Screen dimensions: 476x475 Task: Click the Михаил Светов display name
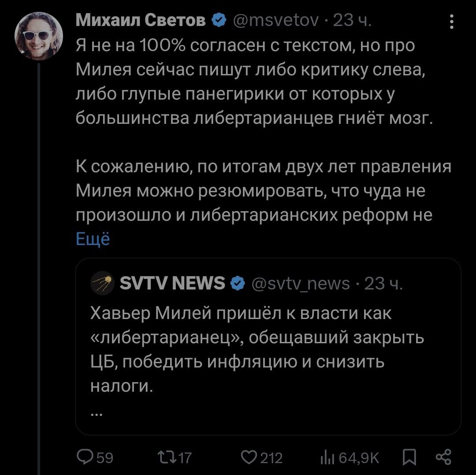click(x=141, y=20)
